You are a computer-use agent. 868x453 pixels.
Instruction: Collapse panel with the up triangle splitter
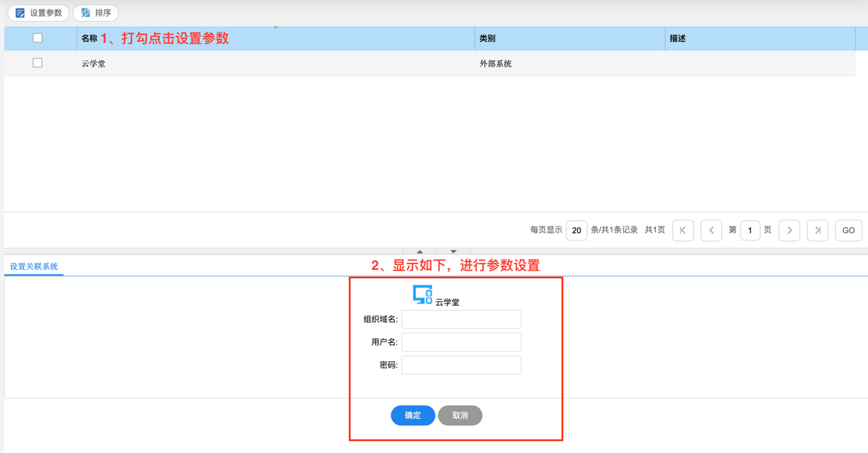coord(420,252)
